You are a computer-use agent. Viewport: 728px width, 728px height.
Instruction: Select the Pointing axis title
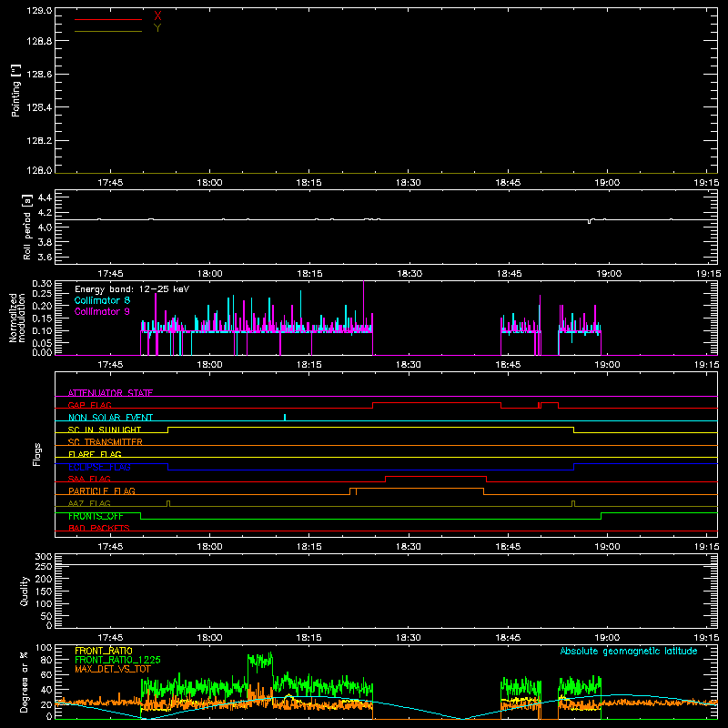15,90
